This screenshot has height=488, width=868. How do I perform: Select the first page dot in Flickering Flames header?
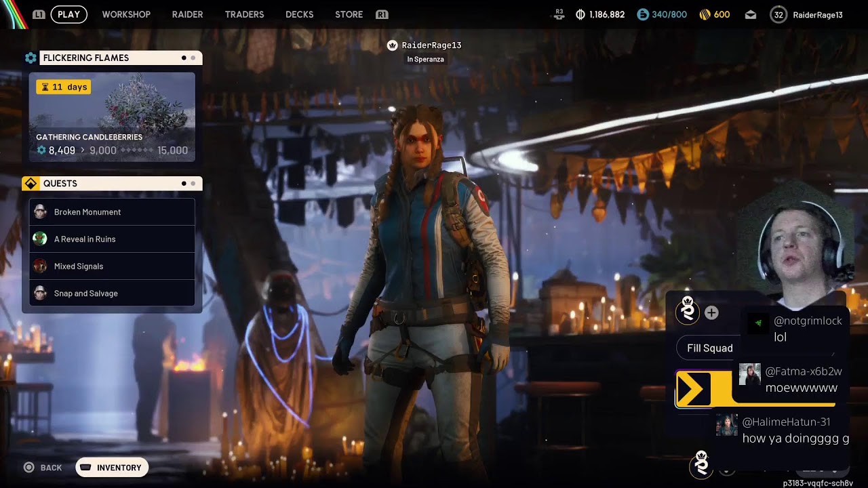[x=184, y=58]
